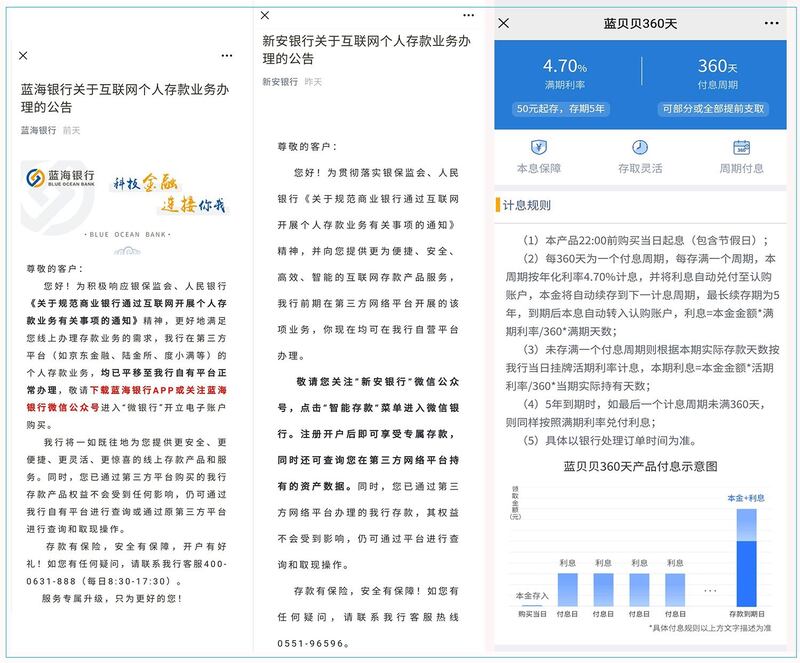
Task: Click the 本金存入 label in chart
Action: [x=532, y=596]
